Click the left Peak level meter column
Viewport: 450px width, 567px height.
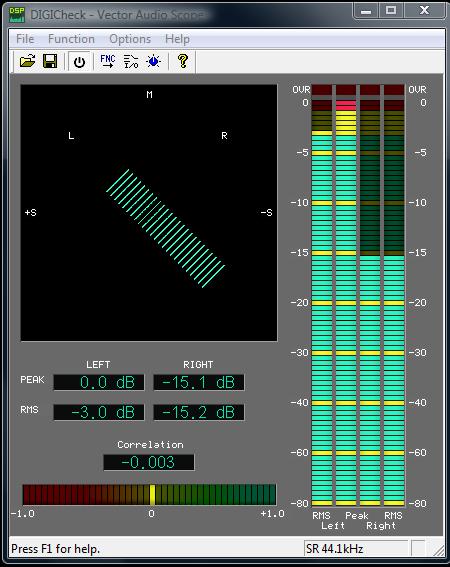pos(346,295)
